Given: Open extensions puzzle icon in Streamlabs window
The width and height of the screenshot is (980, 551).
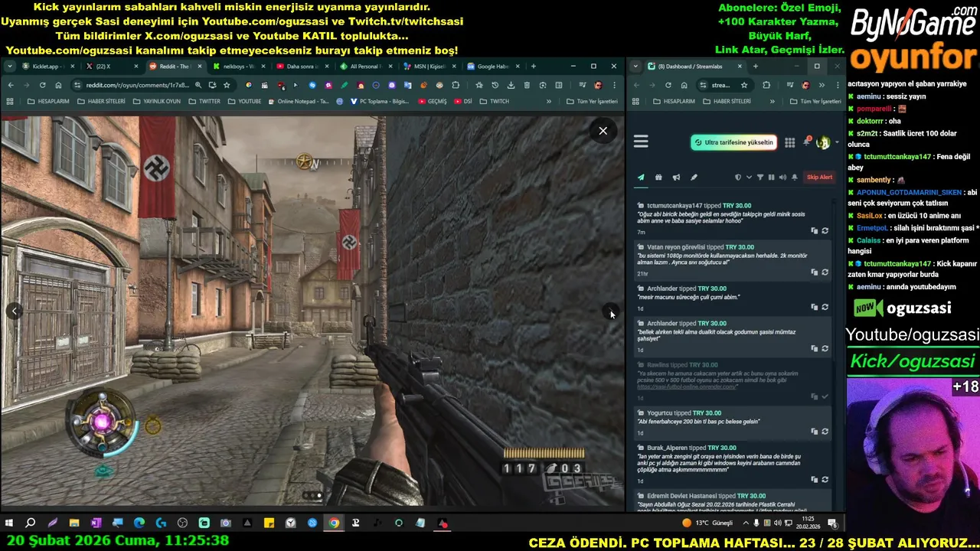Looking at the screenshot, I should (766, 85).
